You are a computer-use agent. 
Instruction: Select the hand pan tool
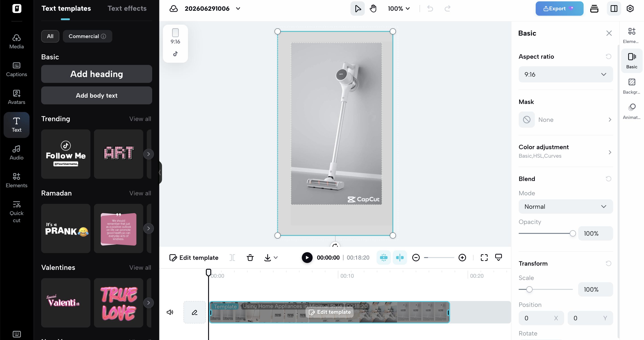click(x=373, y=9)
